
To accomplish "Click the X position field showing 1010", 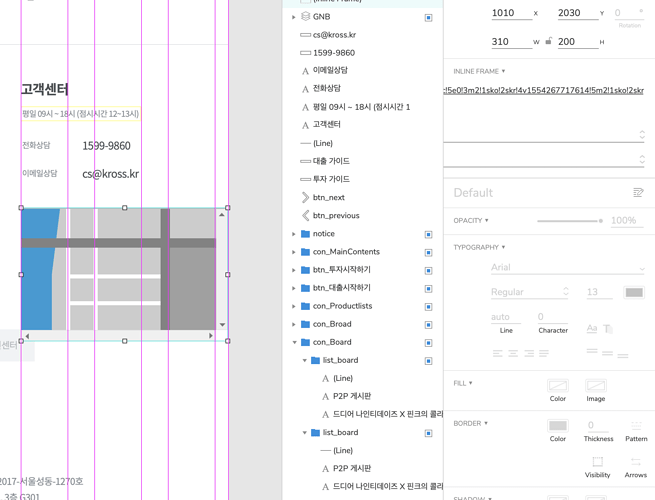I will tap(510, 13).
